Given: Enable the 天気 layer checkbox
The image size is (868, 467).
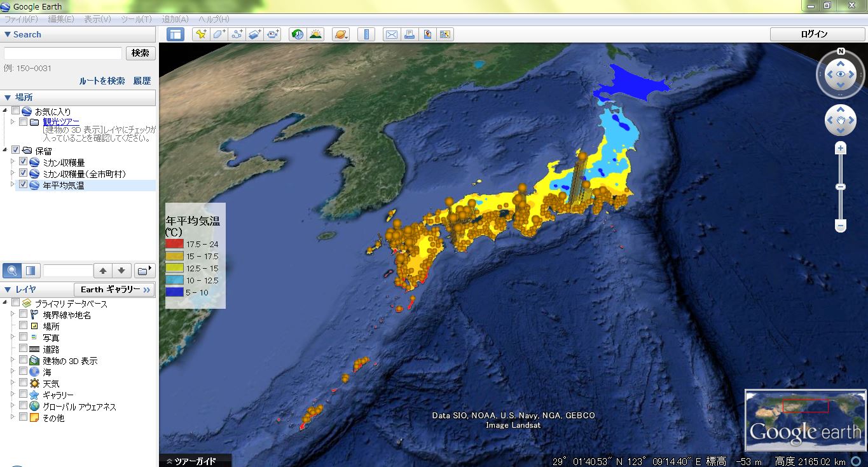Looking at the screenshot, I should pyautogui.click(x=24, y=383).
